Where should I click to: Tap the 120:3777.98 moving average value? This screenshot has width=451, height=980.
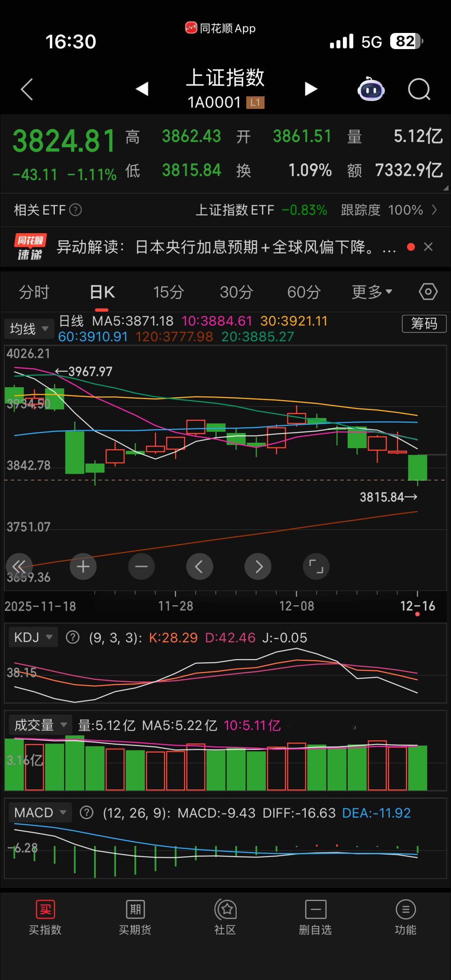[x=174, y=337]
